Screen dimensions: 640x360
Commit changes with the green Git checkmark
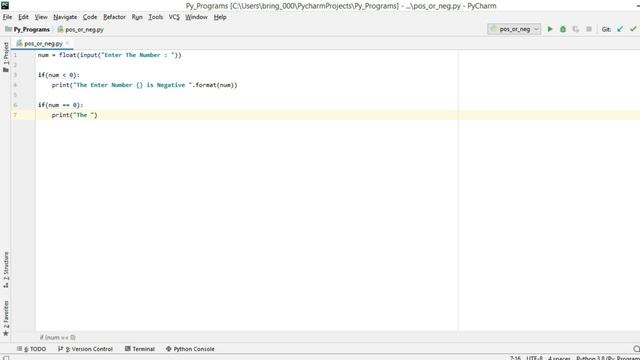tap(633, 29)
